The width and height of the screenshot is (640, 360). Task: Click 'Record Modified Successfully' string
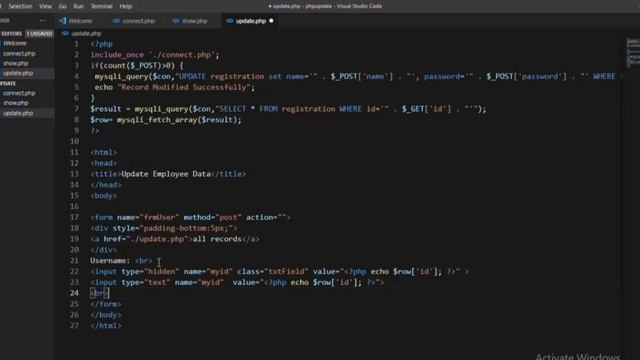(184, 87)
